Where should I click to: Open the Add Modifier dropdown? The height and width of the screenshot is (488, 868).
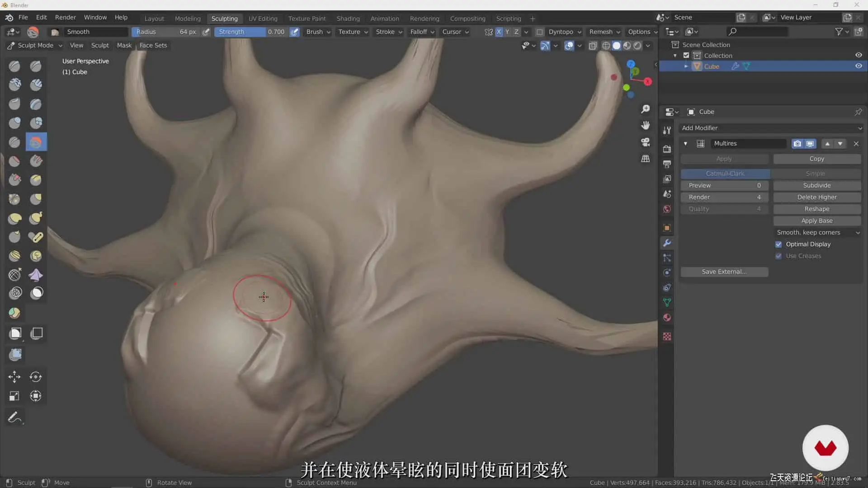(771, 128)
